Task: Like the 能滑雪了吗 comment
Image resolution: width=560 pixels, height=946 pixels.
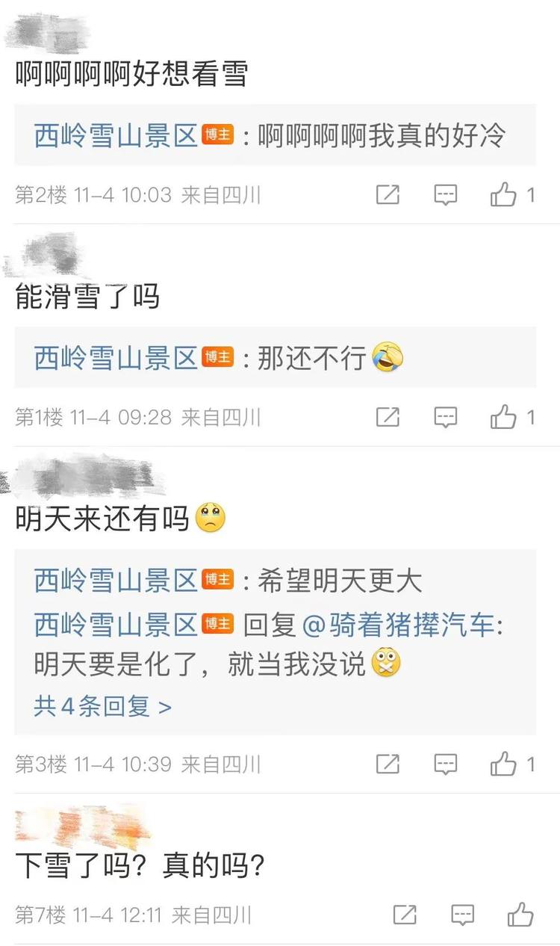Action: (504, 417)
